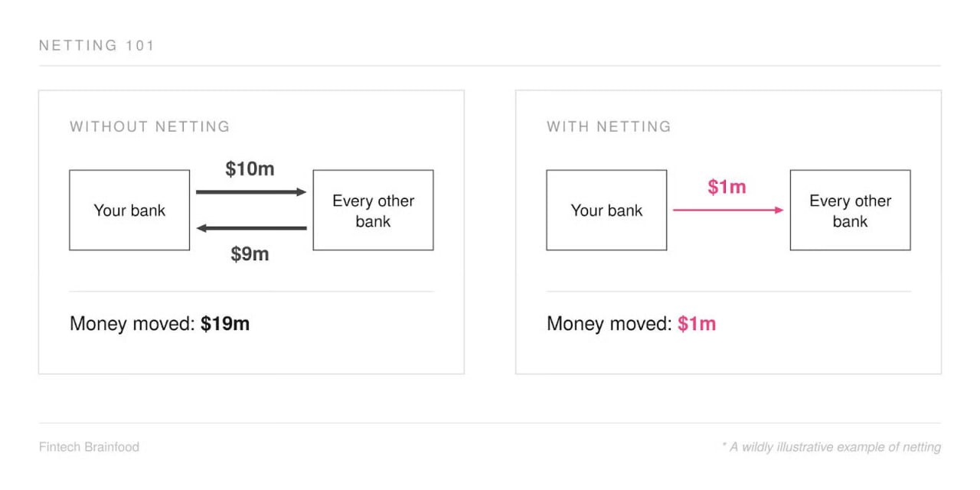Click the wildly illustrative example footnote
The height and width of the screenshot is (490, 980).
tap(831, 447)
